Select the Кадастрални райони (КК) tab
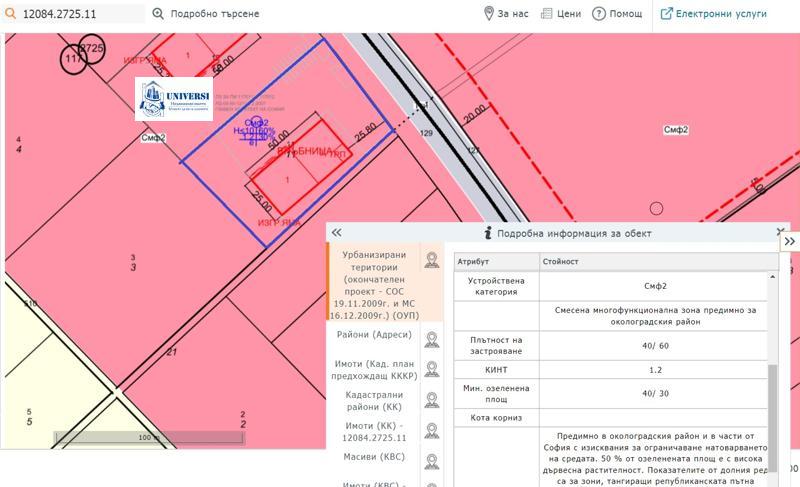Screen dimensions: 800x487 372,401
